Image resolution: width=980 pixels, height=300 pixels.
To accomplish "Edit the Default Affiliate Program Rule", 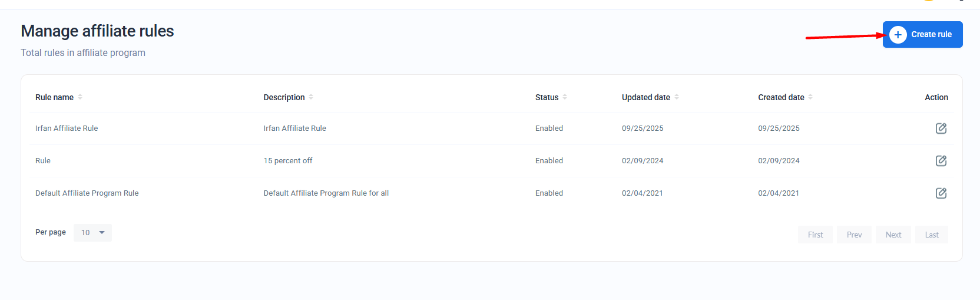I will click(941, 193).
